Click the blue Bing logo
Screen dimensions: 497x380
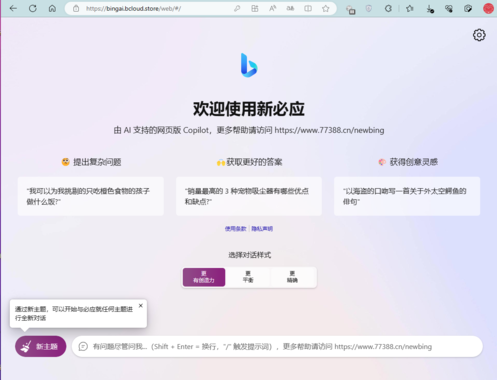[249, 65]
